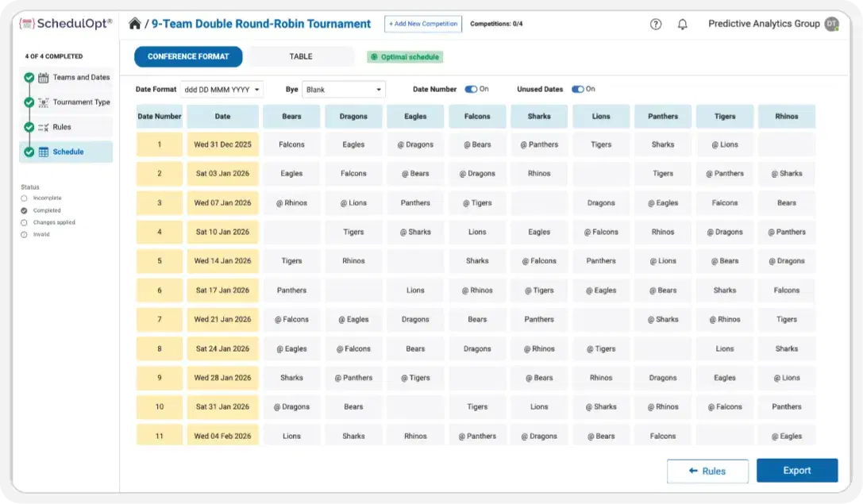Select the Wed 14 Jan 2026 date cell
The height and width of the screenshot is (504, 863).
(x=222, y=261)
